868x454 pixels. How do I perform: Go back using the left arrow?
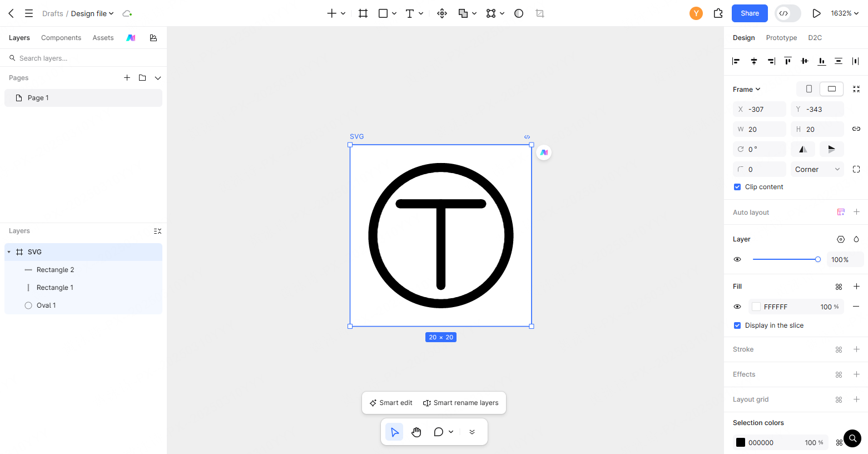click(x=11, y=13)
